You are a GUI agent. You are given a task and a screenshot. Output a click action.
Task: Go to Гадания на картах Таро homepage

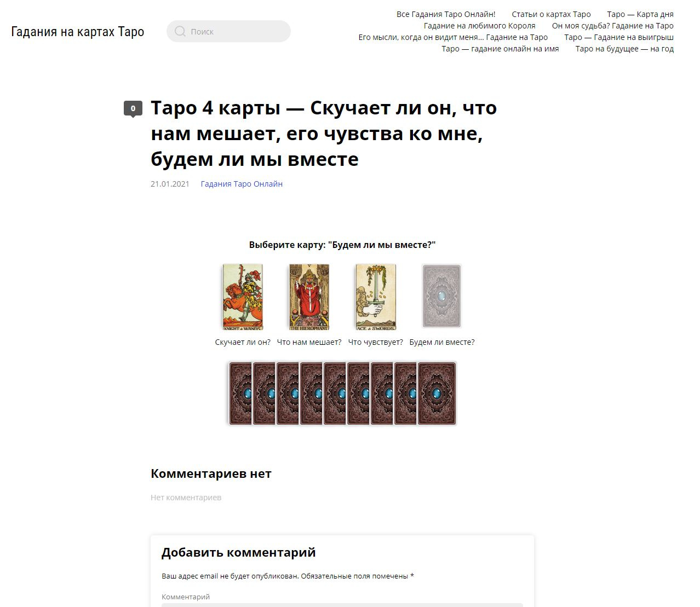coord(78,32)
